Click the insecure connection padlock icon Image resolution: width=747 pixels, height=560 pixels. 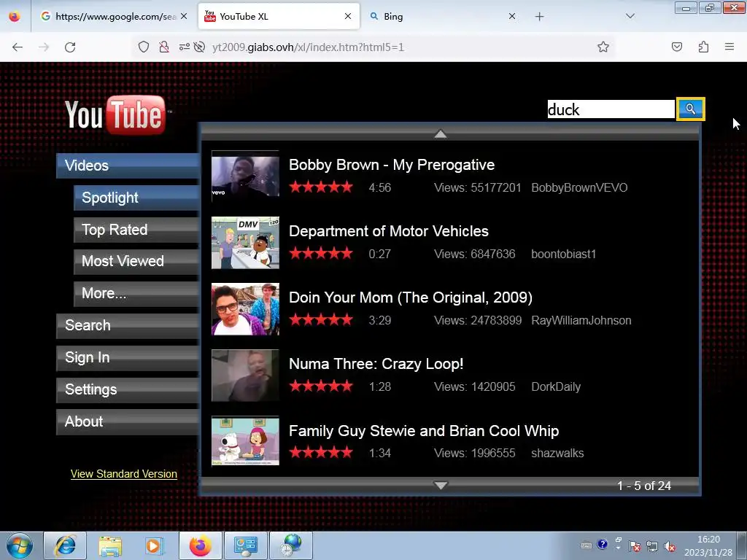164,47
